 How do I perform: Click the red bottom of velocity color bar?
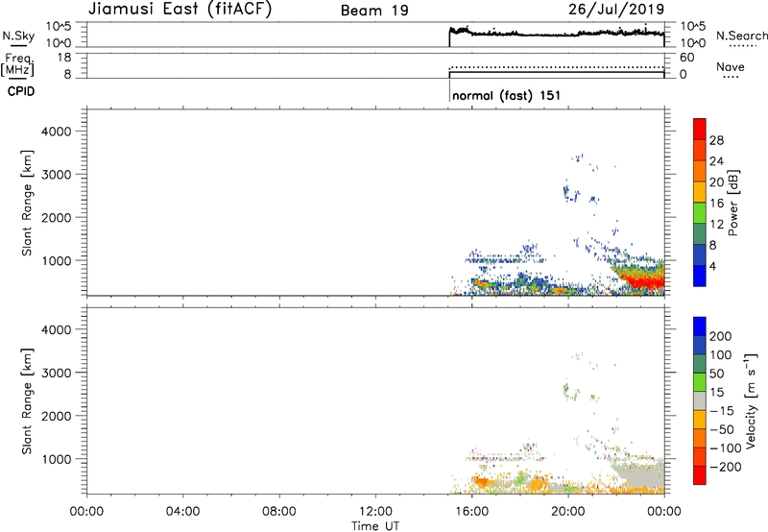pyautogui.click(x=700, y=475)
